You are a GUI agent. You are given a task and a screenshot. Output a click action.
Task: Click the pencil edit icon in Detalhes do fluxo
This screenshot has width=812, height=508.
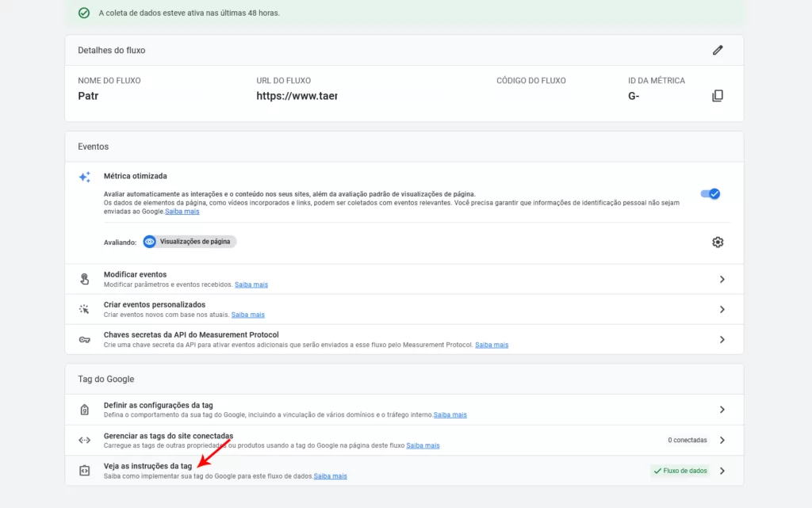(717, 50)
